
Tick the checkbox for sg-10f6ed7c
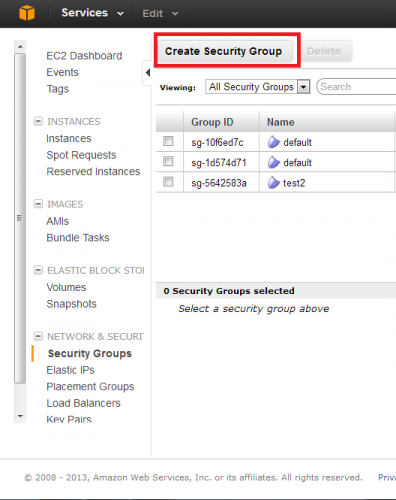[168, 141]
